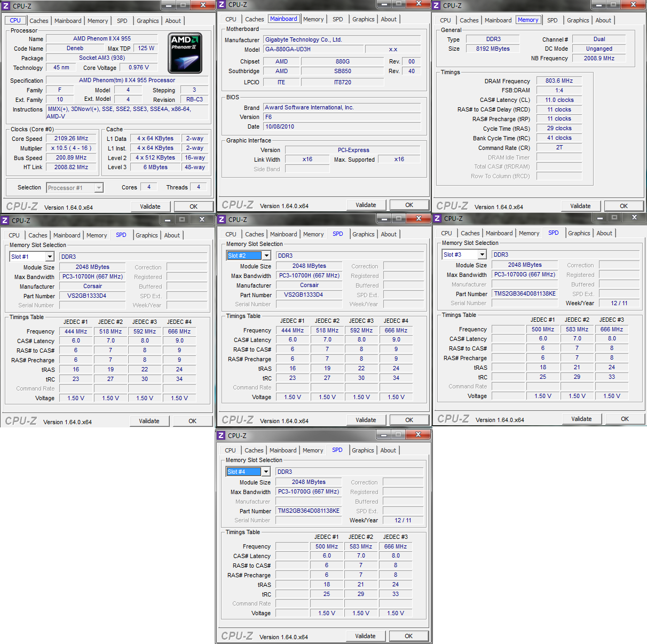This screenshot has width=647, height=644.
Task: Click the LPCIO chip value 'IT8720'
Action: pos(343,82)
